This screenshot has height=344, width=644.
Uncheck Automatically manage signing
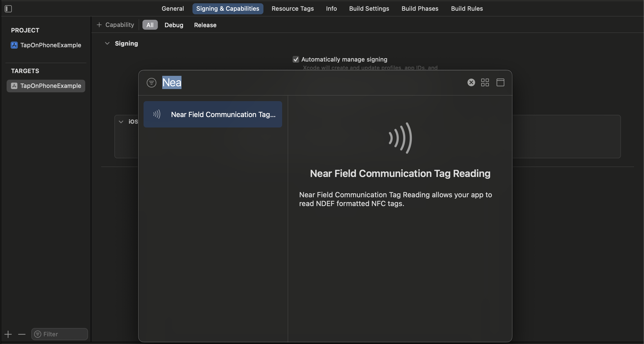[296, 59]
